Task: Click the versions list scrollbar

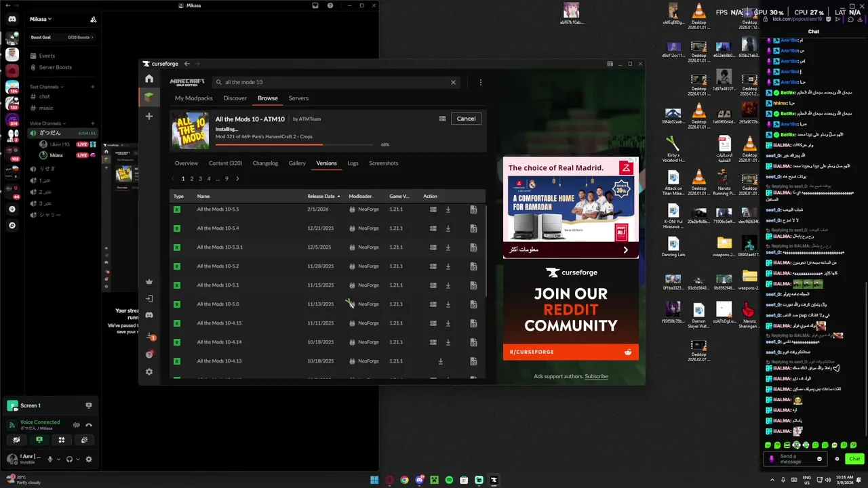Action: [x=487, y=249]
